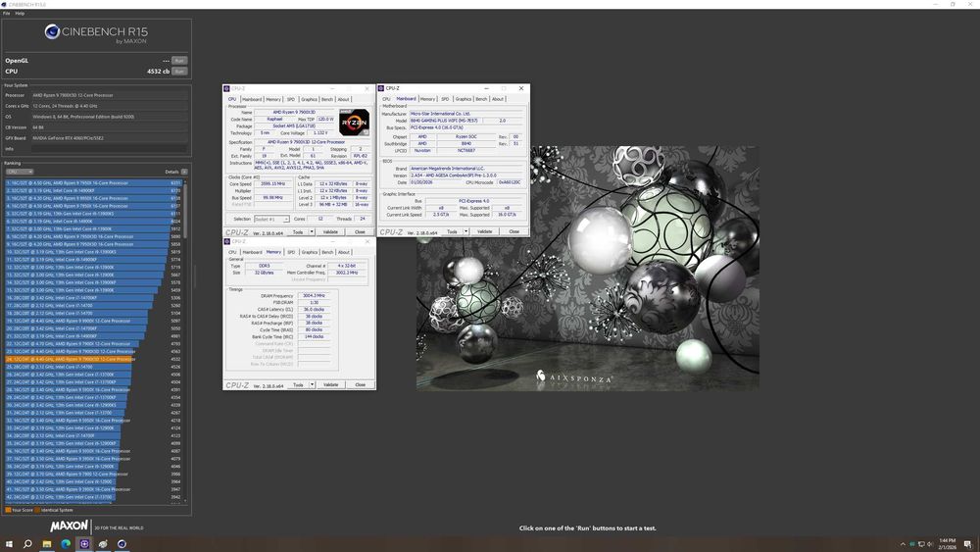
Task: Open CPU tab in CPU-Z Mainboard window
Action: point(386,99)
